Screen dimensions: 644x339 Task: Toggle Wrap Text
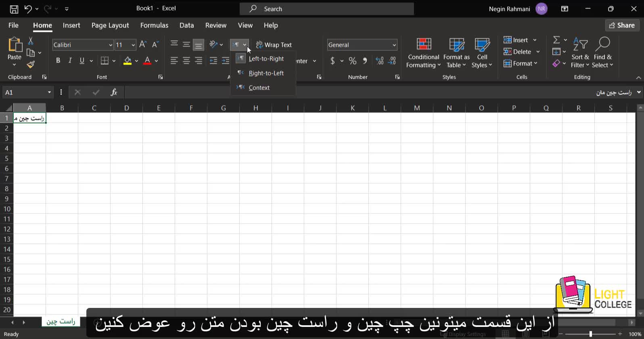tap(274, 45)
